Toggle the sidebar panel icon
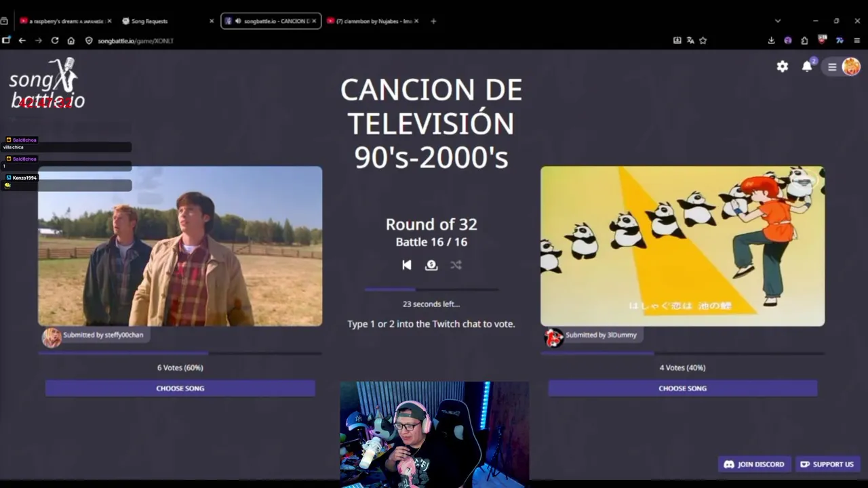The height and width of the screenshot is (488, 868). [x=6, y=41]
